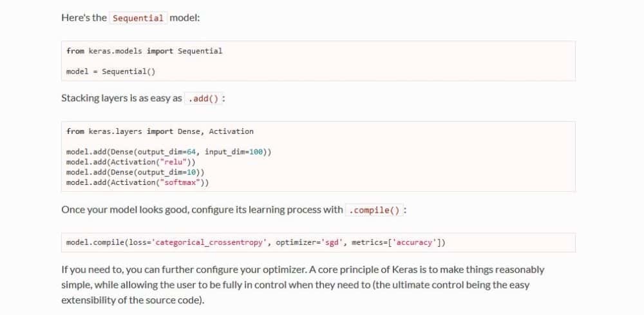The image size is (644, 315).
Task: Click the model.compile code line
Action: [256, 243]
